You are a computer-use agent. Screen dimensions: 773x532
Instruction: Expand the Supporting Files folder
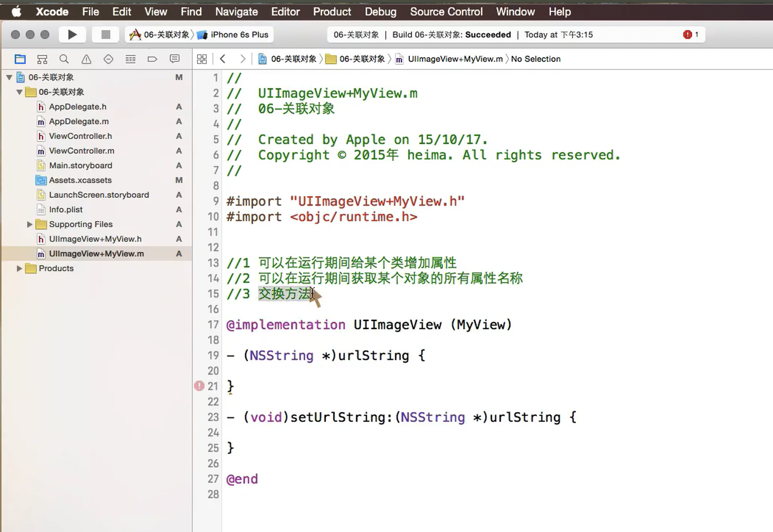pyautogui.click(x=29, y=224)
